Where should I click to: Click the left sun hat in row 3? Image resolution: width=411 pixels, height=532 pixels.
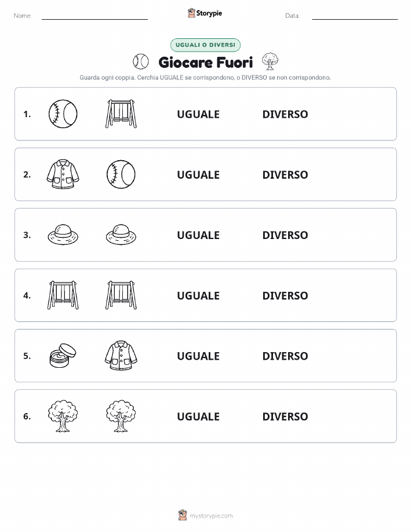point(63,234)
